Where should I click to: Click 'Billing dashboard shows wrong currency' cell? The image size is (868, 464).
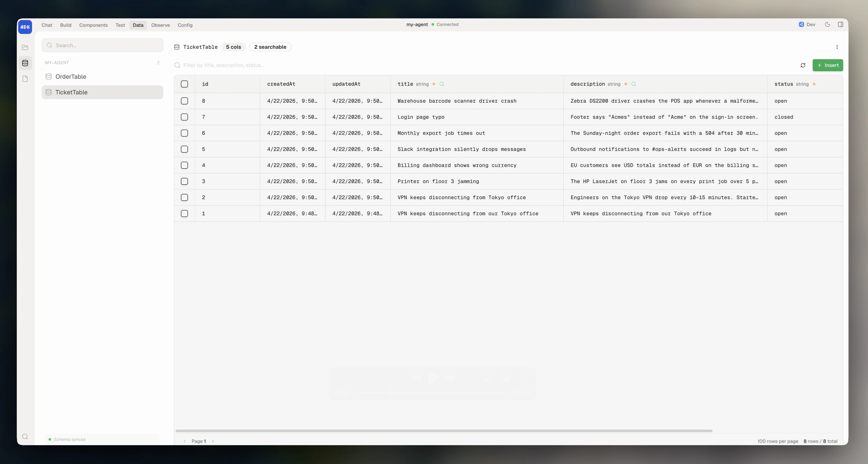477,165
